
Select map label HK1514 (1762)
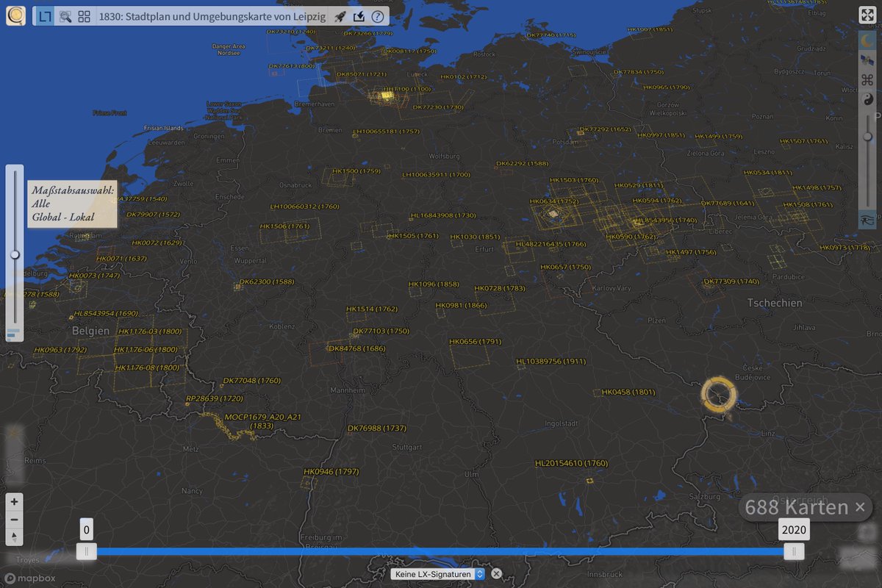(371, 309)
